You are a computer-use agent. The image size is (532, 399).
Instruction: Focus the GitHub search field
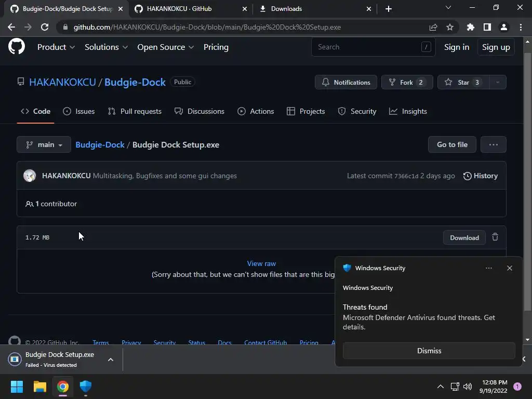[x=373, y=47]
